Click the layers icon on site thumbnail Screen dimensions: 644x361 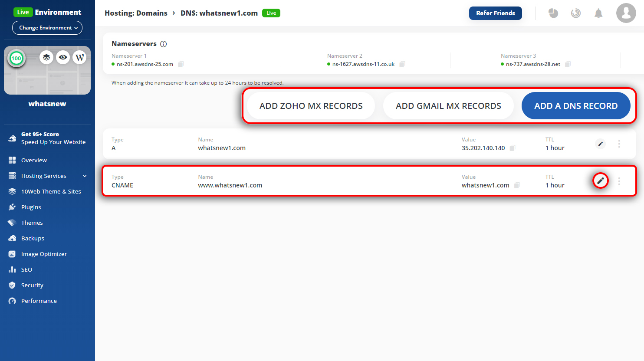[x=46, y=57]
